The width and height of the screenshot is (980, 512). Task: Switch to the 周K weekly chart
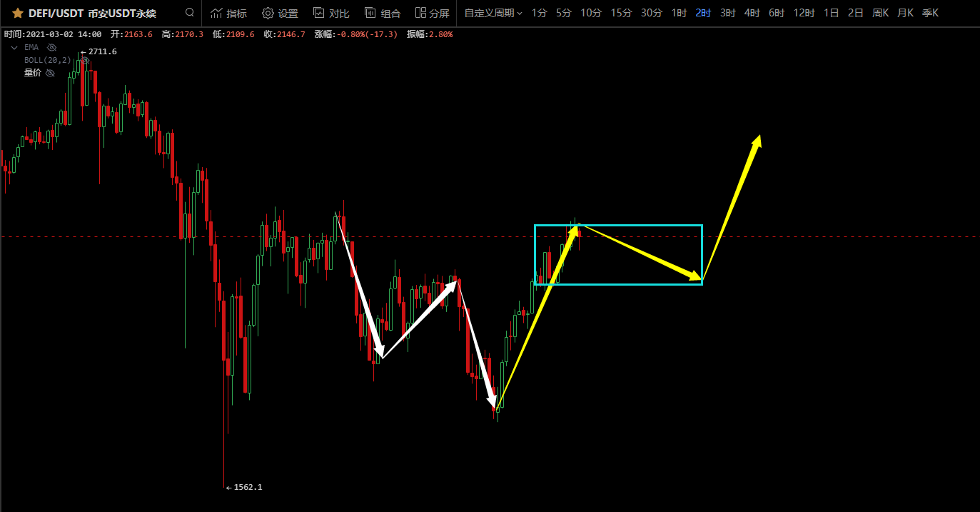point(880,13)
